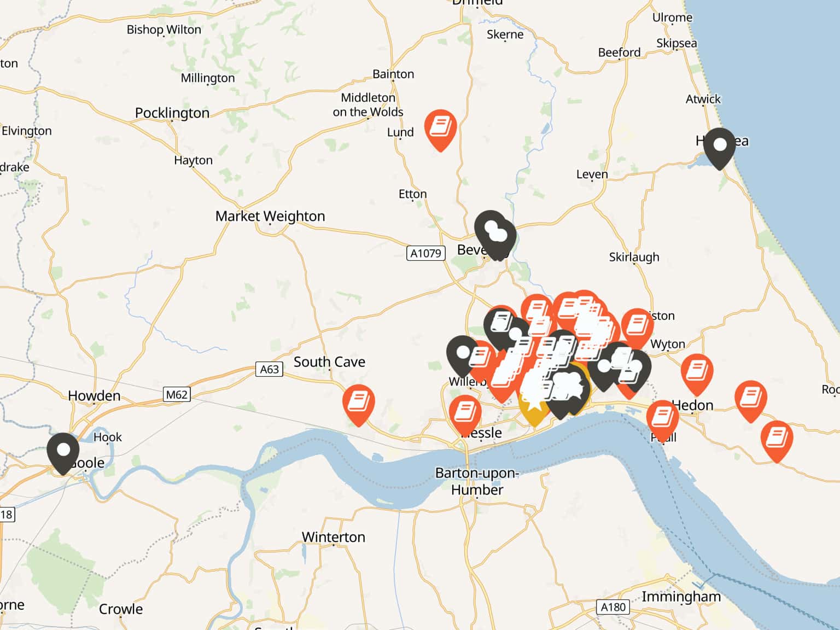Click the dark speech-bubble marker in Hull
This screenshot has width=840, height=630.
pos(570,390)
